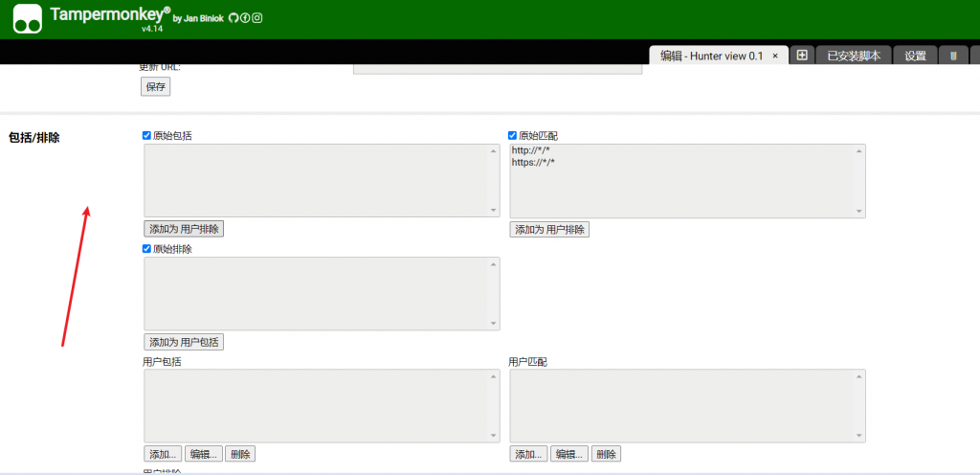Toggle the 原始匹配 checkbox

point(513,135)
